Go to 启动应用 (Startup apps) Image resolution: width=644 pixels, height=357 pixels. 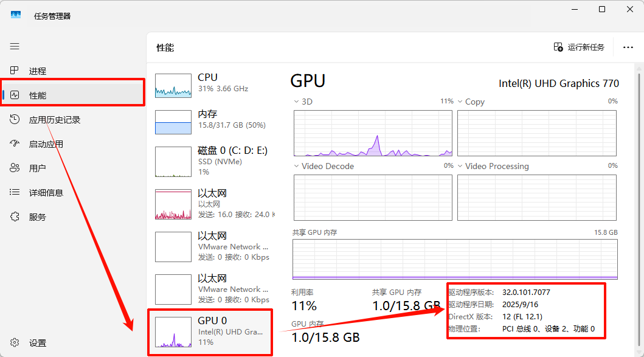pos(46,144)
